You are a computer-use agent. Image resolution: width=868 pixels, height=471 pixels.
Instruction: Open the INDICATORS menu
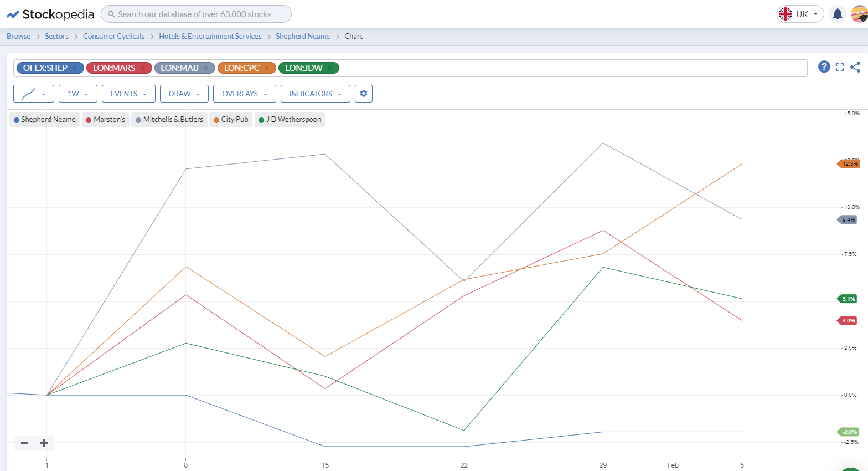coord(316,94)
